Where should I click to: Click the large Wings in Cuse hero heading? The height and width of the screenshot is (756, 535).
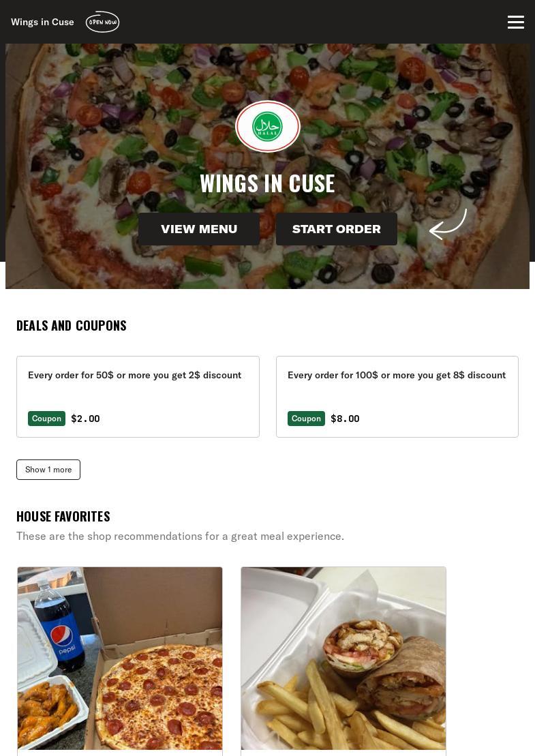(x=267, y=183)
